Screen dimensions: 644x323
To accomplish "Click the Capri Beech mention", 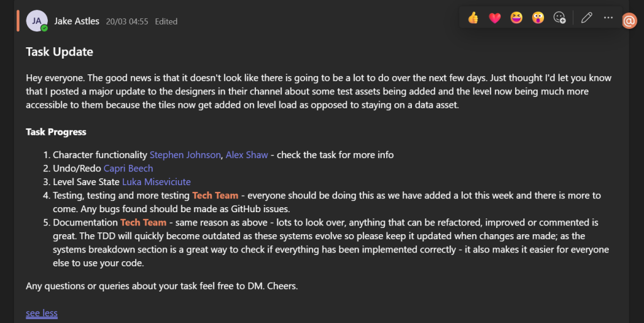I will 128,169.
